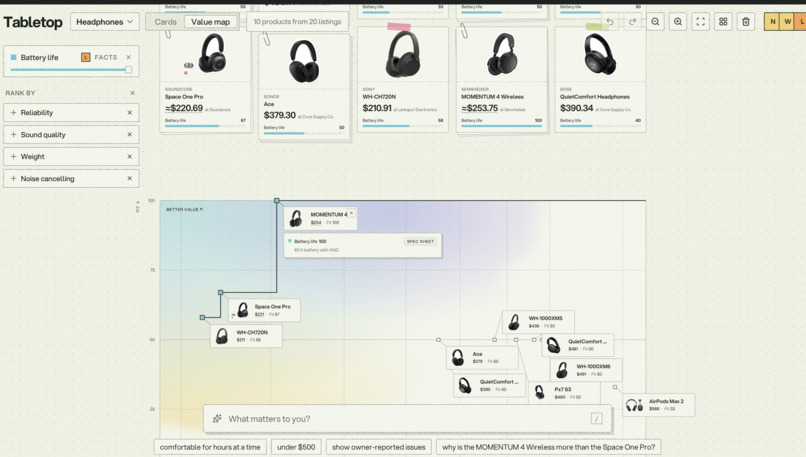Switch to the Cards view tab
The height and width of the screenshot is (457, 806).
[x=166, y=22]
